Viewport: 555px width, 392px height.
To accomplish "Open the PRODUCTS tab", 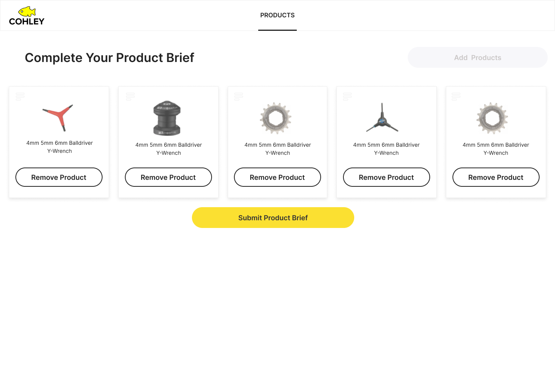I will [277, 15].
